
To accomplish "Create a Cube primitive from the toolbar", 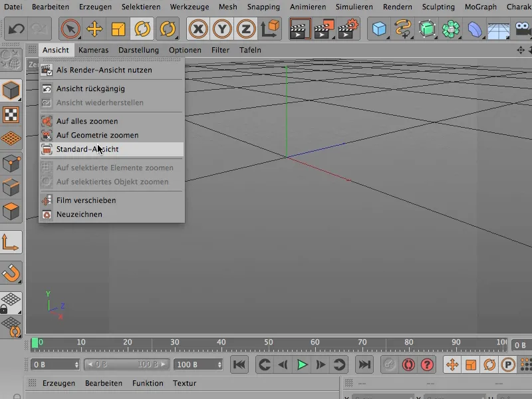I will (x=378, y=28).
